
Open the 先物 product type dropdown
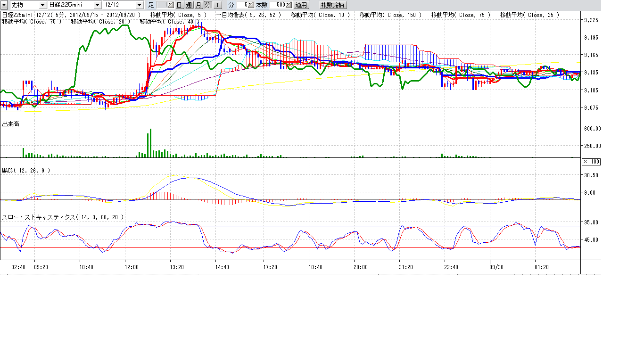click(x=43, y=5)
